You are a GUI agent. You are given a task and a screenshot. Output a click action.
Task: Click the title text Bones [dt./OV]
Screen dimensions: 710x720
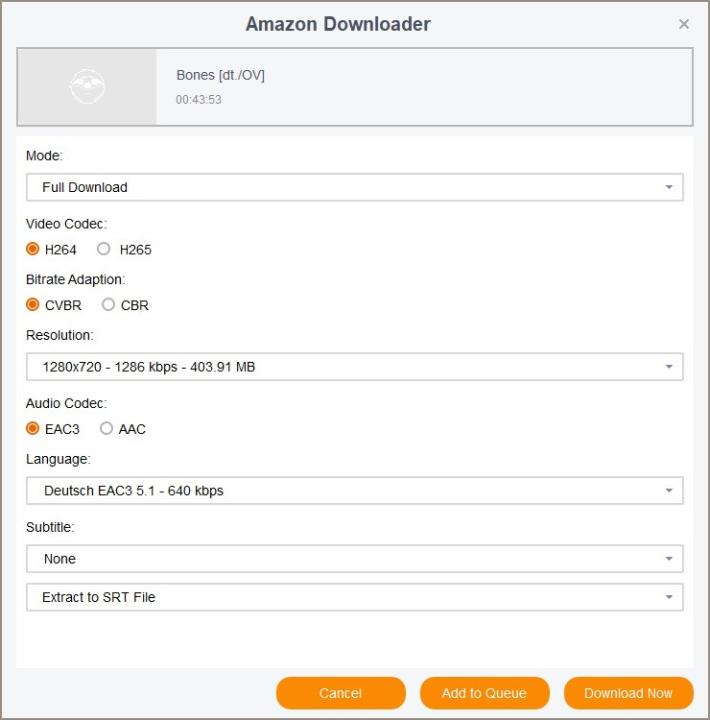[220, 75]
